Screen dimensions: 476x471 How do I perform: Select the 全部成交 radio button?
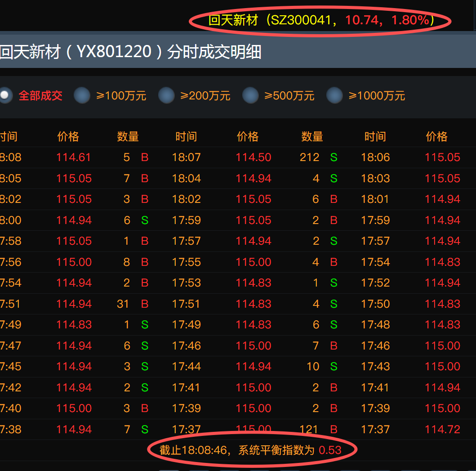(5, 95)
